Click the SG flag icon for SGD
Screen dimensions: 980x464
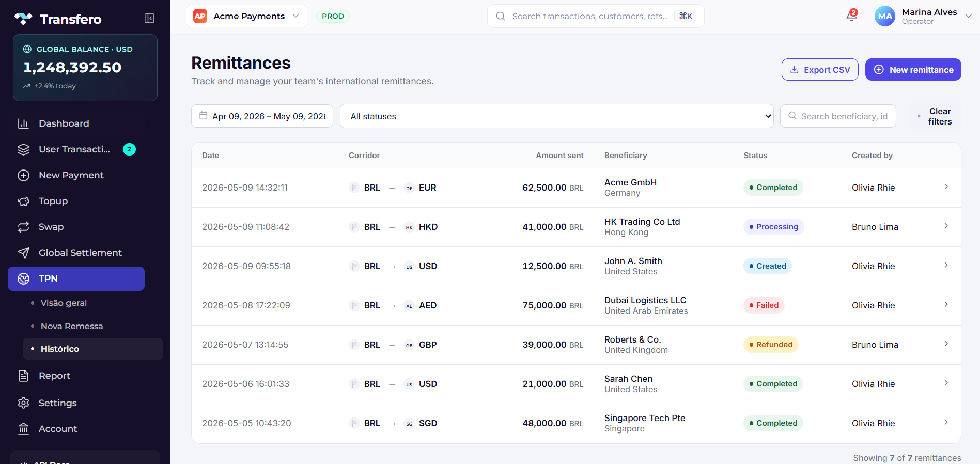[x=409, y=424]
